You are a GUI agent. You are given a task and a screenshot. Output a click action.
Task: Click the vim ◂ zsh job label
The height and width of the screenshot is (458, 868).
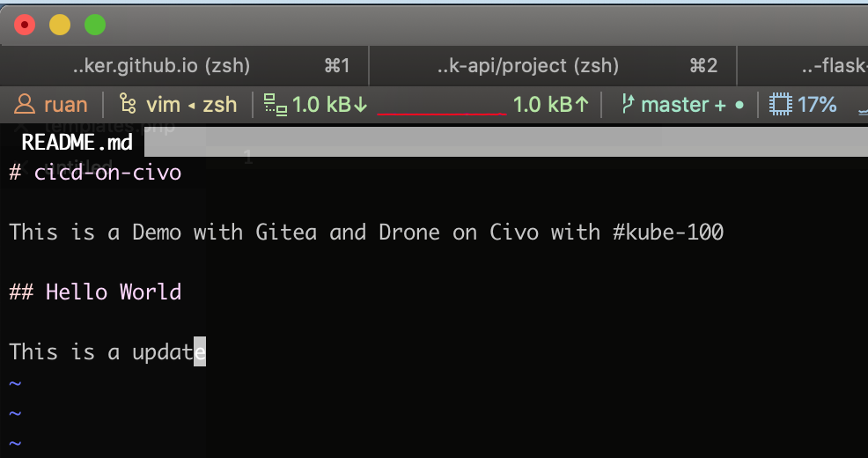coord(191,104)
